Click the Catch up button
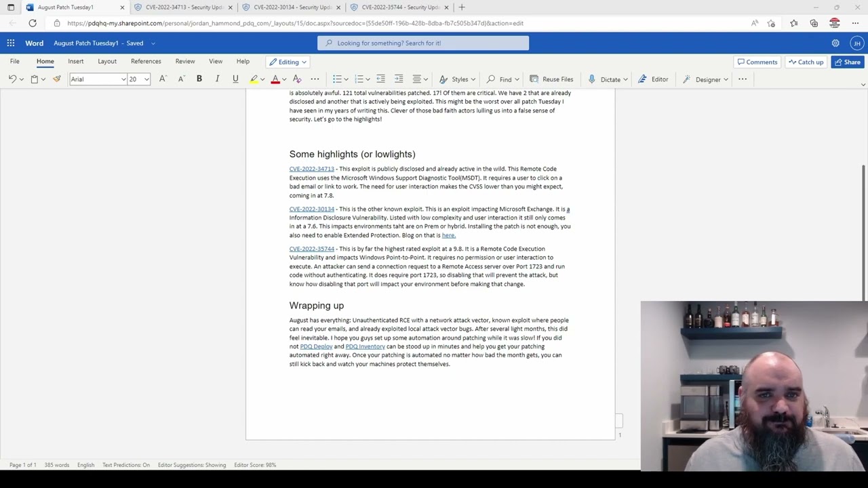 click(x=806, y=62)
